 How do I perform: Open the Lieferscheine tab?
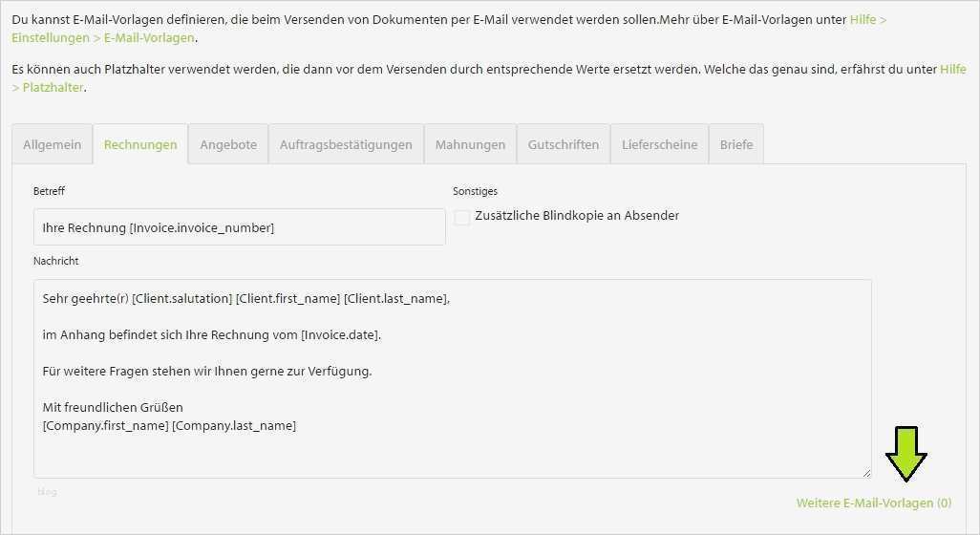(x=659, y=145)
